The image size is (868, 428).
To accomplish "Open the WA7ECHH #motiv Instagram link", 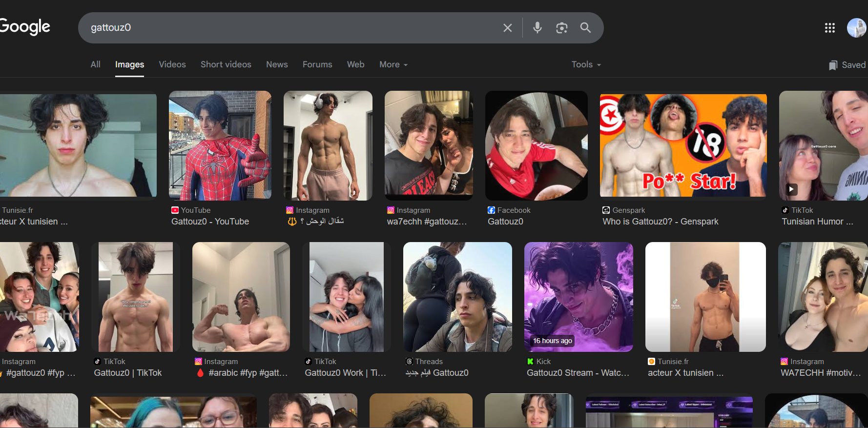I will click(x=821, y=373).
